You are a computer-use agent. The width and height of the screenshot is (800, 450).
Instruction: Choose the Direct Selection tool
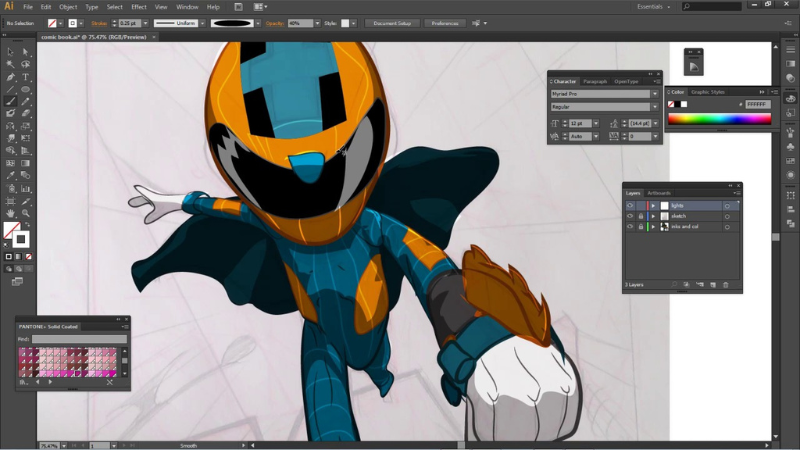pyautogui.click(x=26, y=52)
